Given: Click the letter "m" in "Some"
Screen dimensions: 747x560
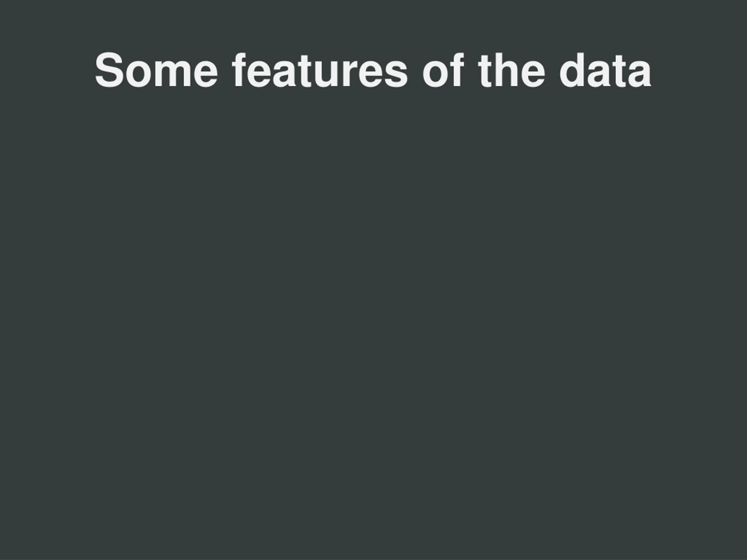Looking at the screenshot, I should tap(171, 73).
